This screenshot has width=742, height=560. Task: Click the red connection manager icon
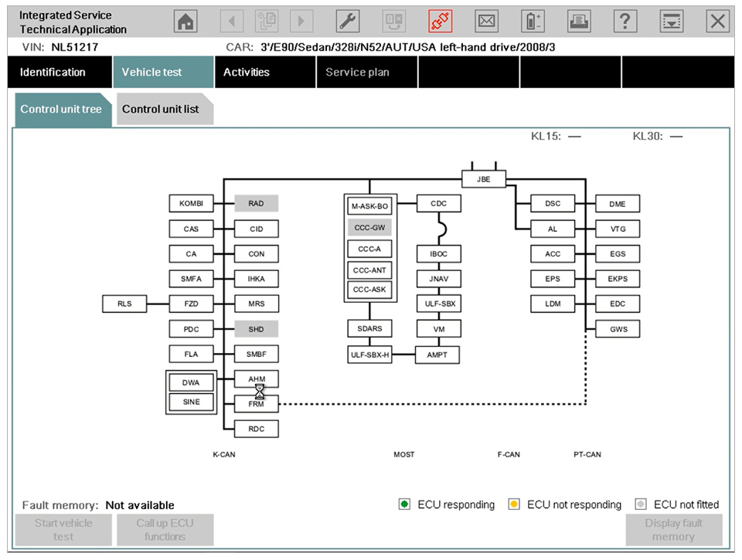click(x=440, y=22)
